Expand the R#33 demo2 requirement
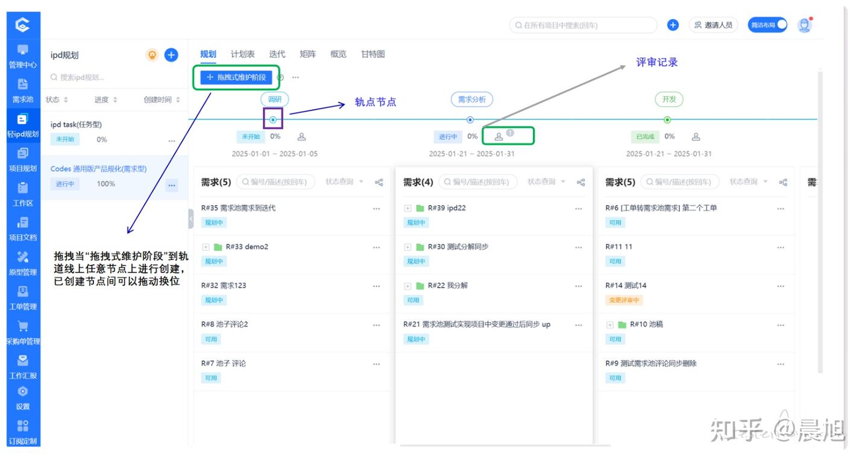868x465 pixels. [206, 247]
